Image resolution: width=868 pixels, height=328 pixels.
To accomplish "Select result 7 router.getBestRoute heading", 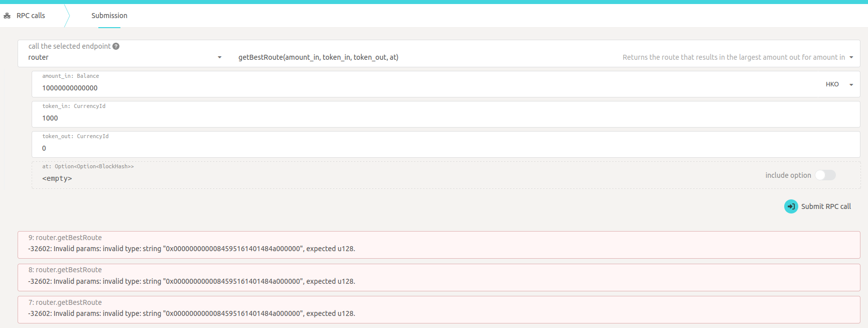I will (65, 302).
